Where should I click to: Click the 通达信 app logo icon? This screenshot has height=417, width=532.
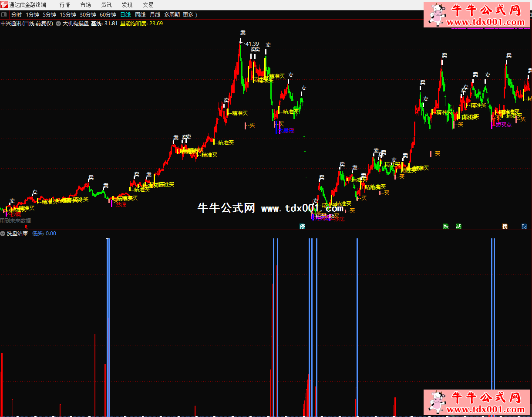tap(4, 5)
